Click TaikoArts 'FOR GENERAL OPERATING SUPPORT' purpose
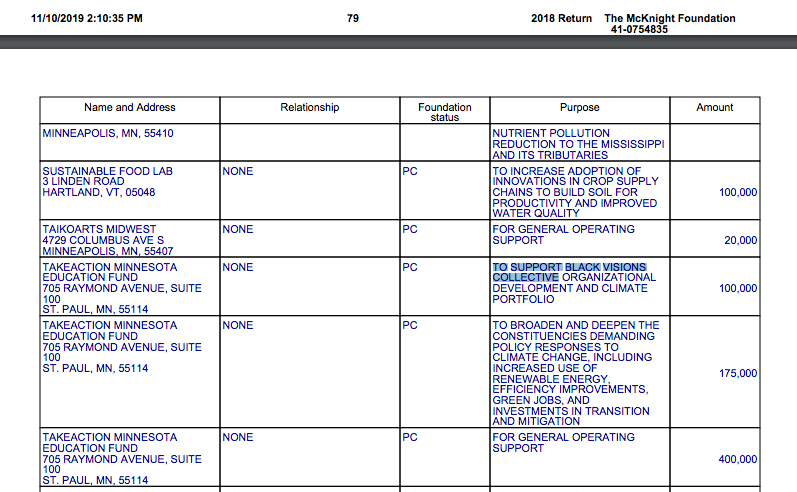This screenshot has width=797, height=492. click(563, 235)
